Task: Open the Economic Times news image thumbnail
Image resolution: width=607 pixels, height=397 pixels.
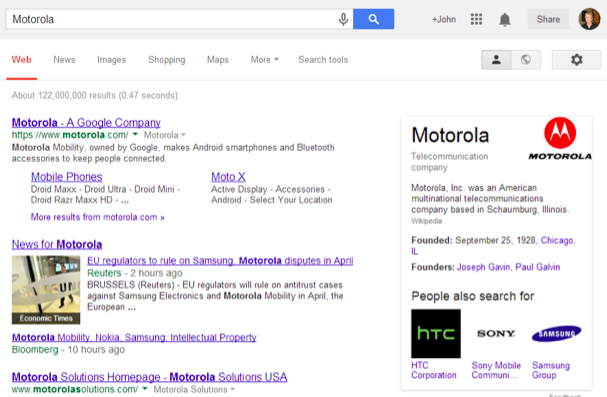Action: (x=46, y=290)
